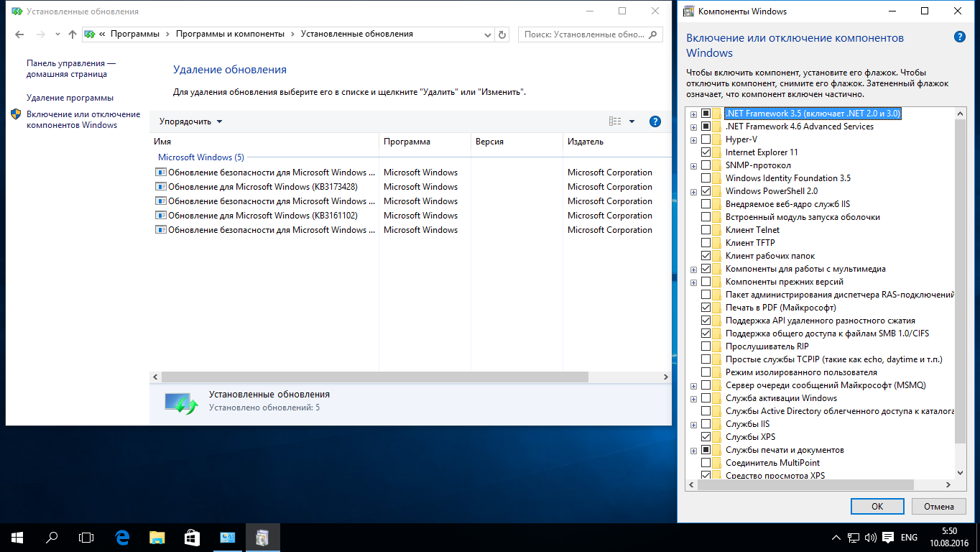Open Help icon in Компоненты Windows dialog
The image size is (980, 552).
tap(959, 37)
